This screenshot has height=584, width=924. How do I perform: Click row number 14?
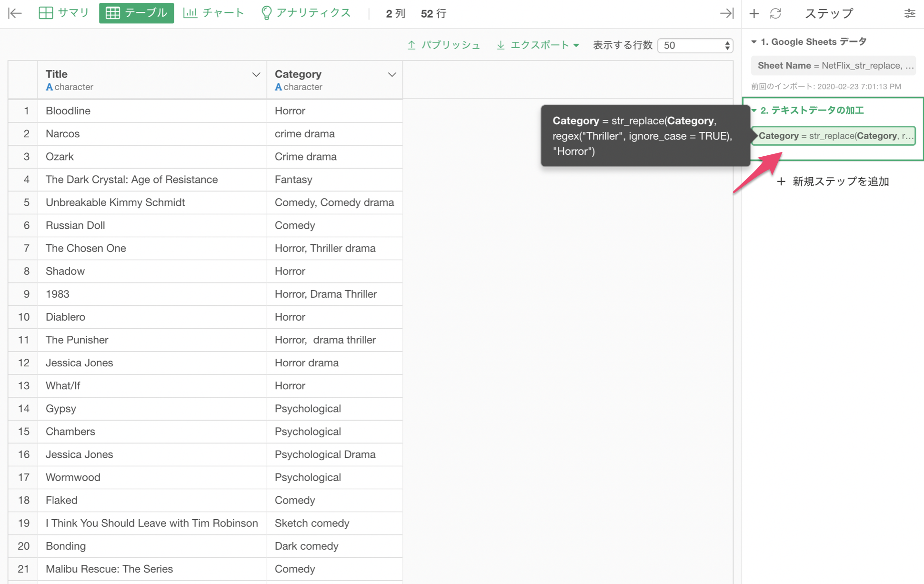point(23,409)
